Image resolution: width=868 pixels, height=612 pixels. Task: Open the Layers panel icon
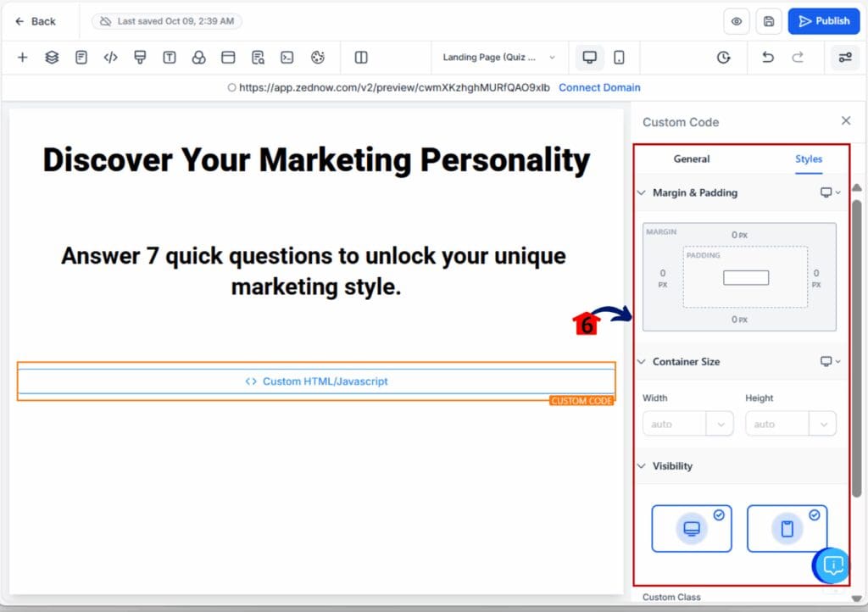point(52,57)
